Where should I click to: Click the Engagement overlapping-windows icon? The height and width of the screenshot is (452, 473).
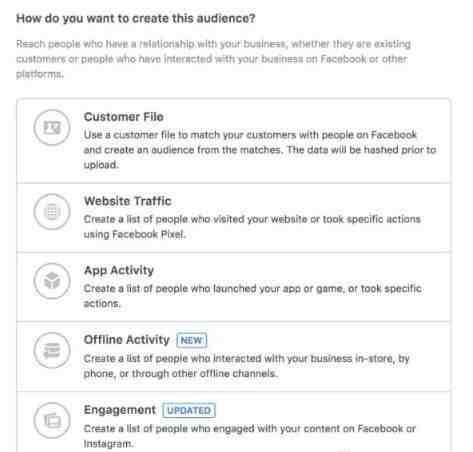pos(52,420)
